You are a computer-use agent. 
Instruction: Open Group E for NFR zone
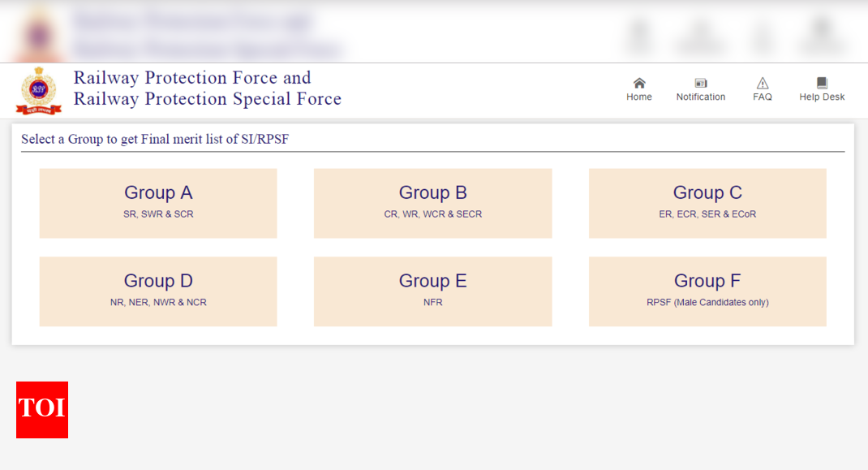click(432, 291)
